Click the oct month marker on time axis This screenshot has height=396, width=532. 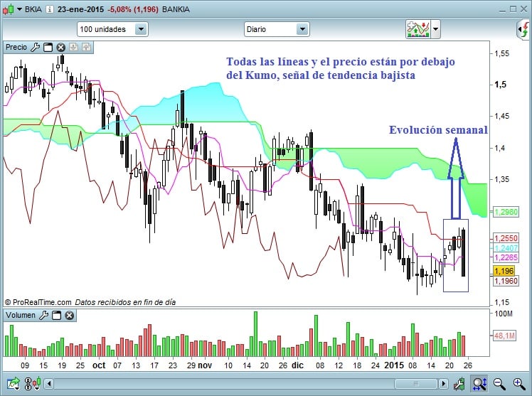(x=99, y=365)
